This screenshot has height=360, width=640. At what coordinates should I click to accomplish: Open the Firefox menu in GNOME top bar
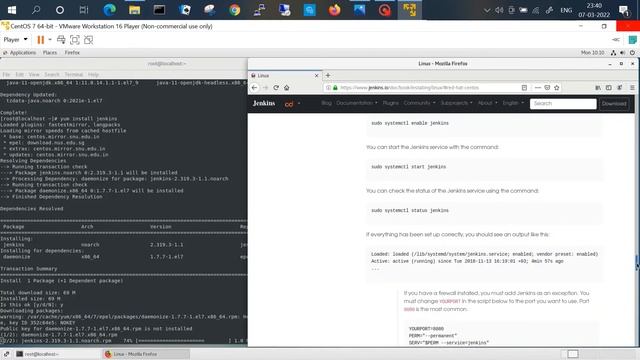[x=72, y=53]
